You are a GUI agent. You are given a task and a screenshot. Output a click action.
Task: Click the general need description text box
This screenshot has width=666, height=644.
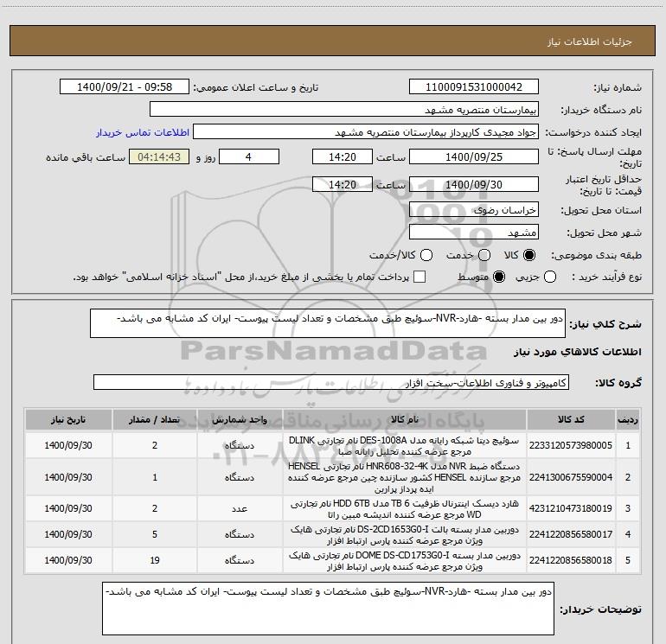pos(328,323)
